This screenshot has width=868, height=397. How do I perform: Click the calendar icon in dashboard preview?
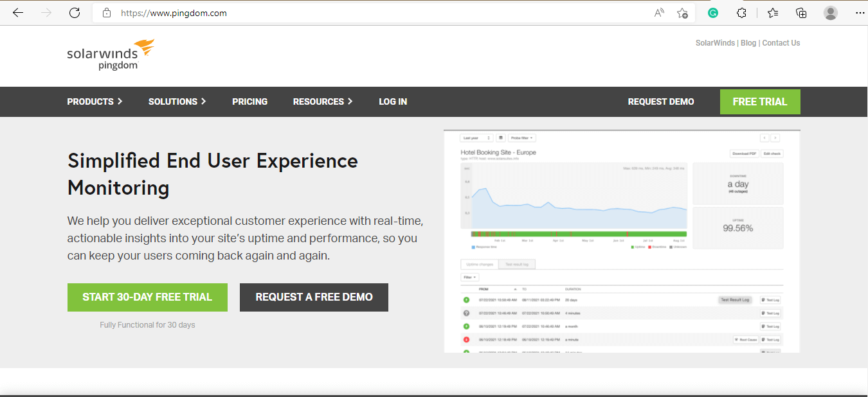(x=501, y=137)
